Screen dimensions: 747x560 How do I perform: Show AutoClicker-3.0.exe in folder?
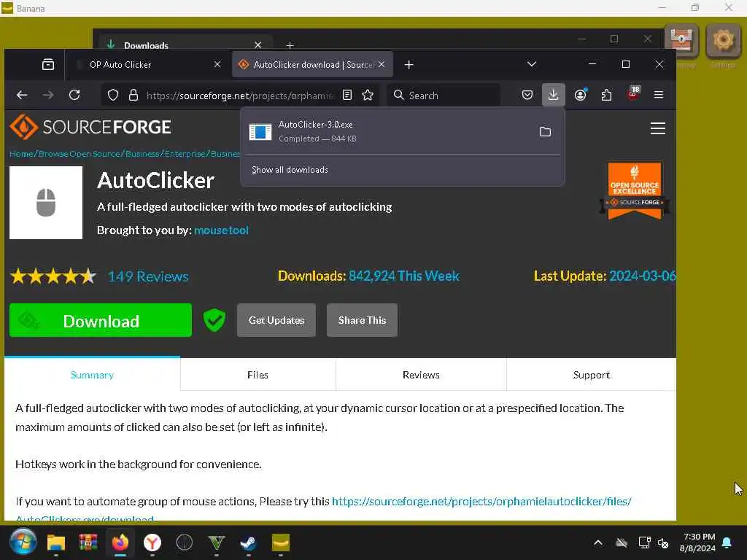coord(545,131)
